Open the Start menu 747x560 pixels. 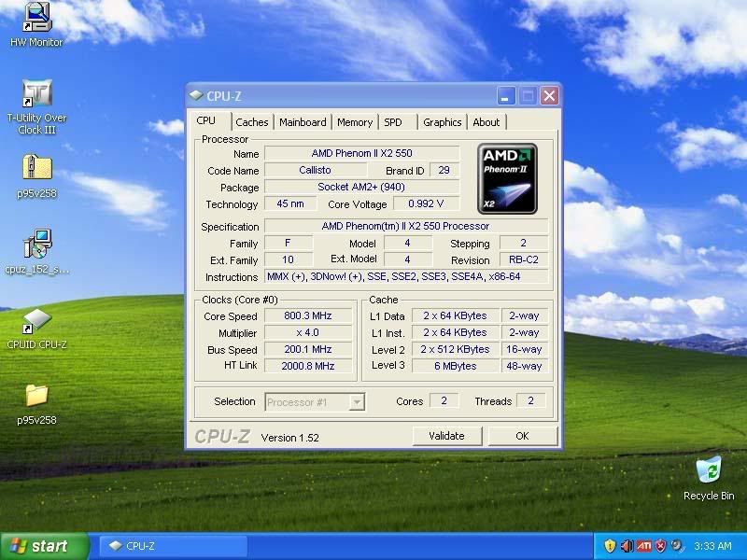pos(37,546)
